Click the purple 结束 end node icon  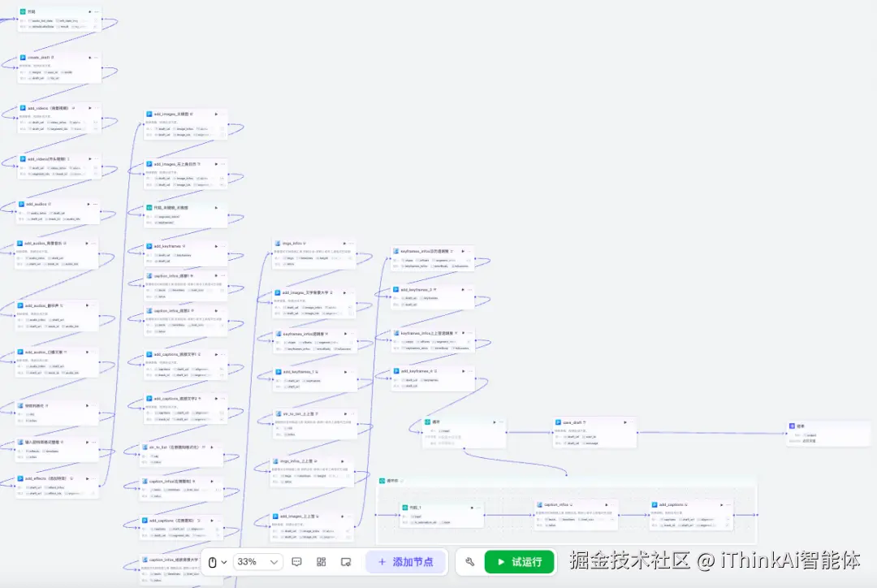(792, 426)
